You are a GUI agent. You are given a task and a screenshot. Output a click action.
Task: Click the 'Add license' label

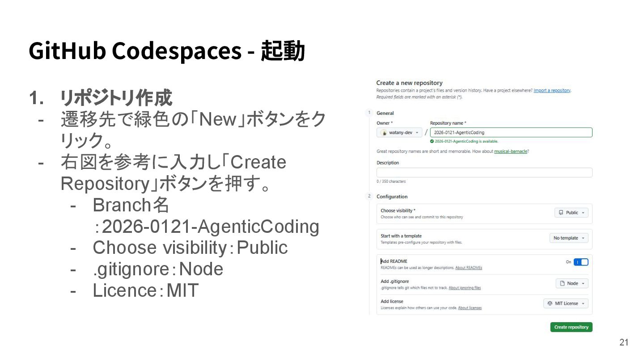point(392,301)
